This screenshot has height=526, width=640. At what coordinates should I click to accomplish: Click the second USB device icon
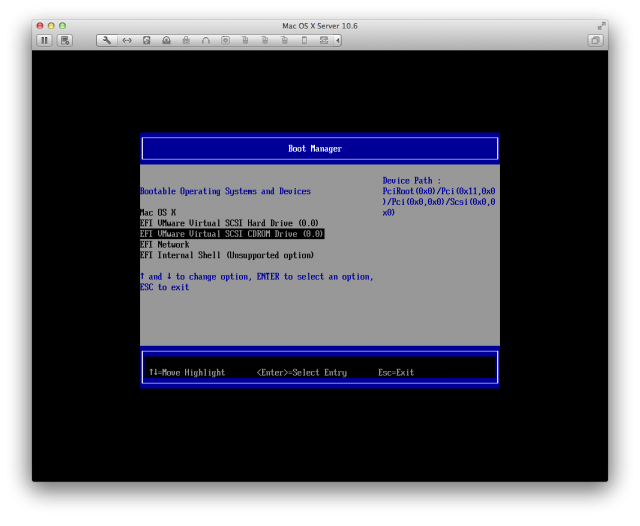pyautogui.click(x=264, y=40)
